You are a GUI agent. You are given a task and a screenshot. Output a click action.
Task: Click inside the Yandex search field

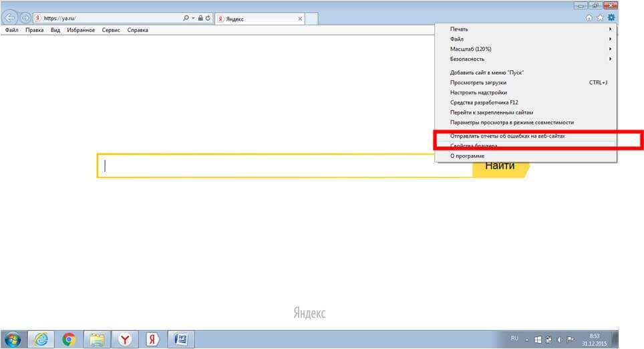pyautogui.click(x=287, y=166)
